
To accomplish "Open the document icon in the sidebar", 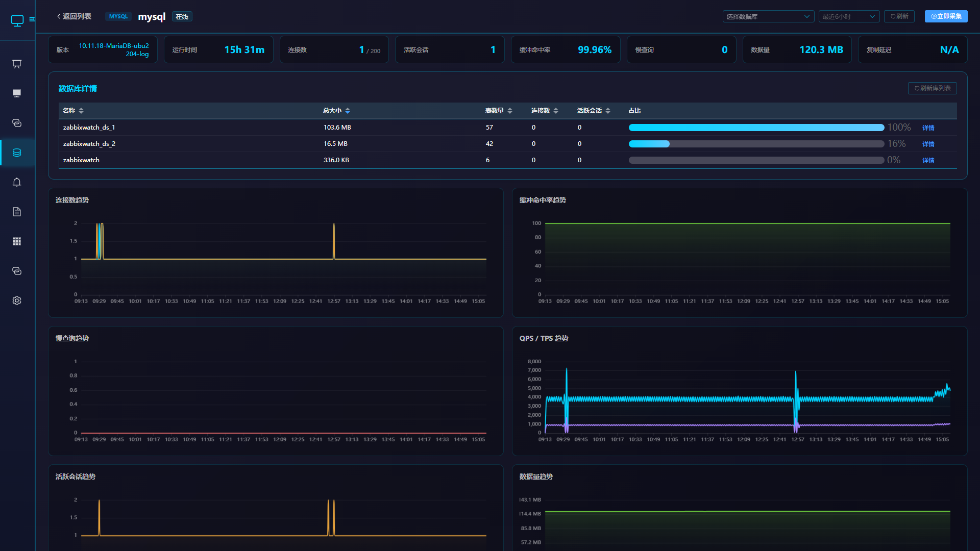I will click(x=17, y=212).
